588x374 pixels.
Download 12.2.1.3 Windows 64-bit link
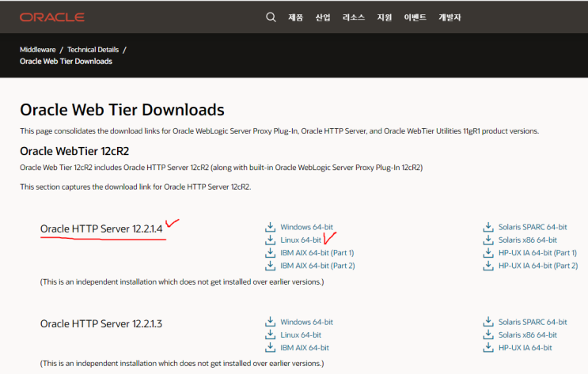click(x=307, y=322)
